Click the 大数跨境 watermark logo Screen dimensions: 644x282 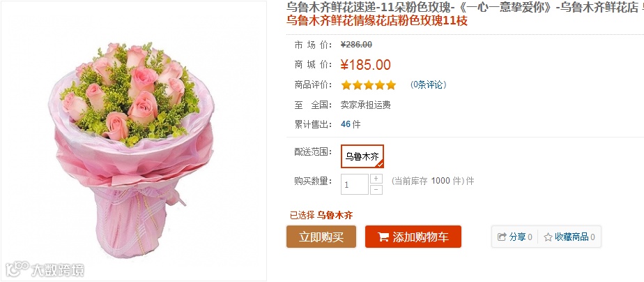pos(45,269)
